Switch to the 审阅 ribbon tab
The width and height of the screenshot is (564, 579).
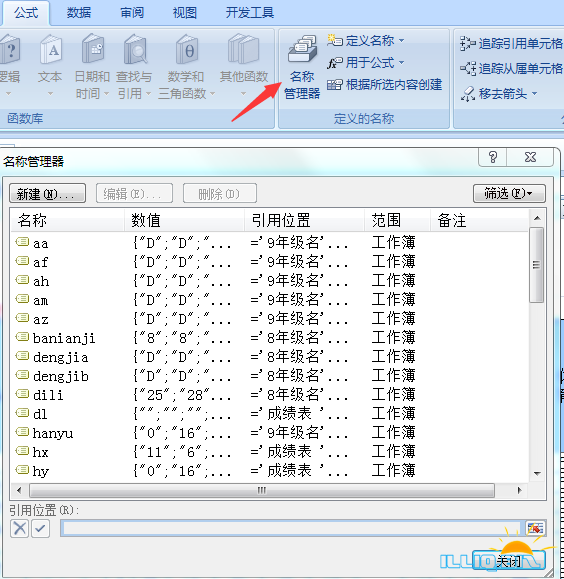coord(132,13)
